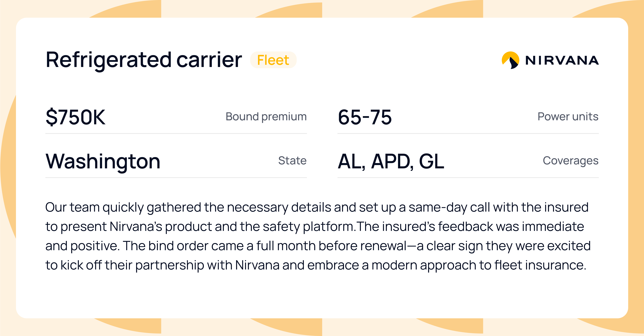Screen dimensions: 644x336
Task: Click GL in the coverages list
Action: pyautogui.click(x=432, y=162)
